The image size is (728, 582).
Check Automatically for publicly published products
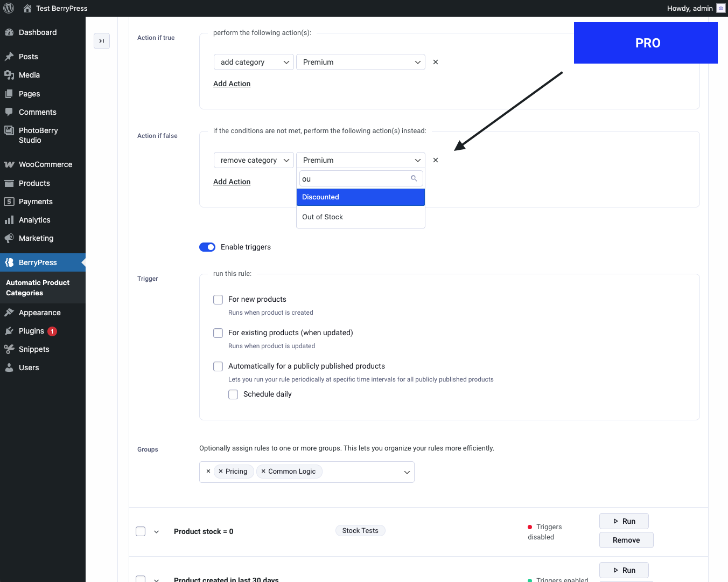click(x=218, y=366)
